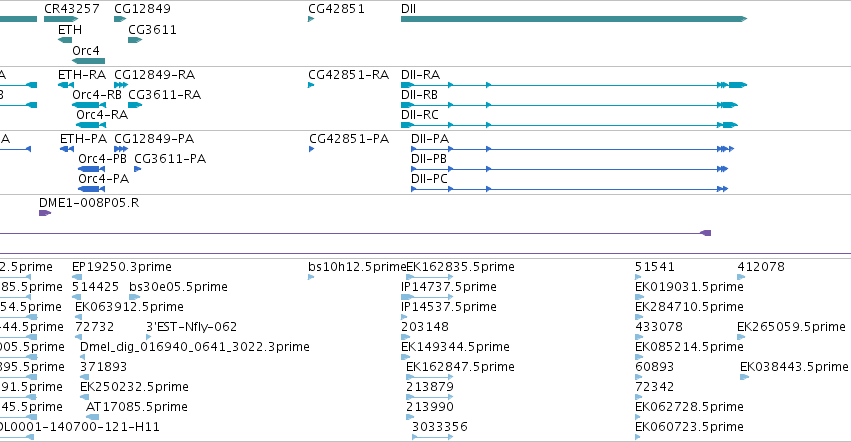The width and height of the screenshot is (851, 442).
Task: Select the Dll gene bar
Action: click(574, 19)
